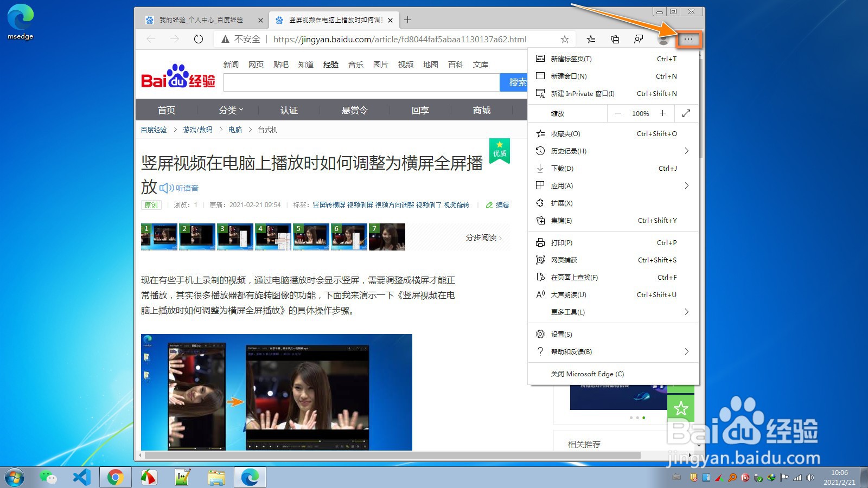Open the Favorites list toolbar icon
The image size is (868, 488).
[x=591, y=39]
